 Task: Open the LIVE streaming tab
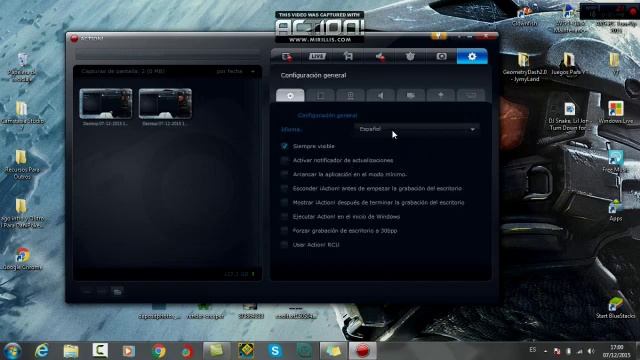pos(317,56)
